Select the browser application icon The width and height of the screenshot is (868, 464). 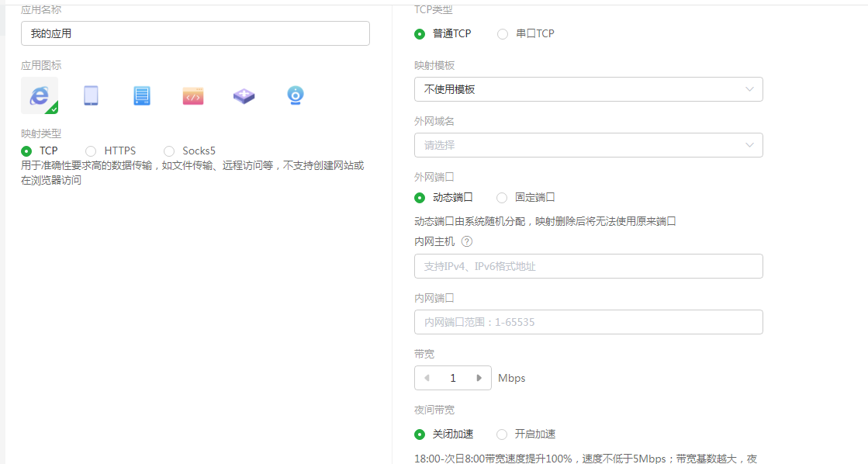tap(39, 95)
